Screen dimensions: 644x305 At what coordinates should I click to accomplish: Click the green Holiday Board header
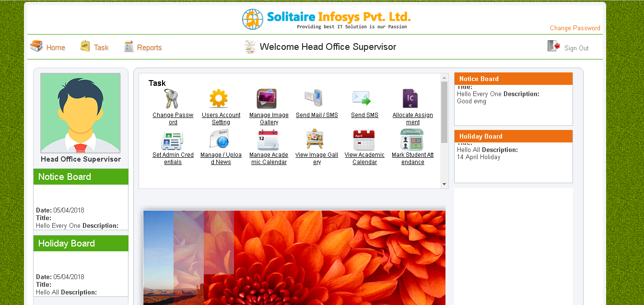point(81,243)
